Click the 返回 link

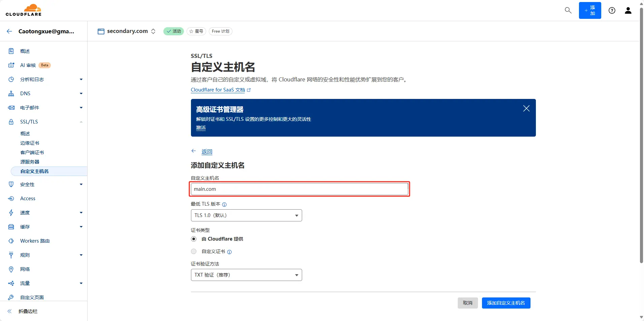(x=207, y=152)
